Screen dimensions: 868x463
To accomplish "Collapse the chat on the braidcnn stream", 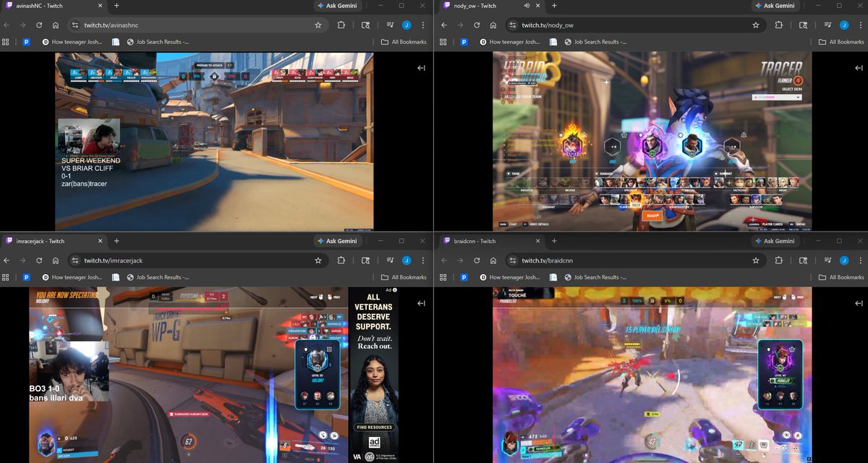I will [x=859, y=303].
